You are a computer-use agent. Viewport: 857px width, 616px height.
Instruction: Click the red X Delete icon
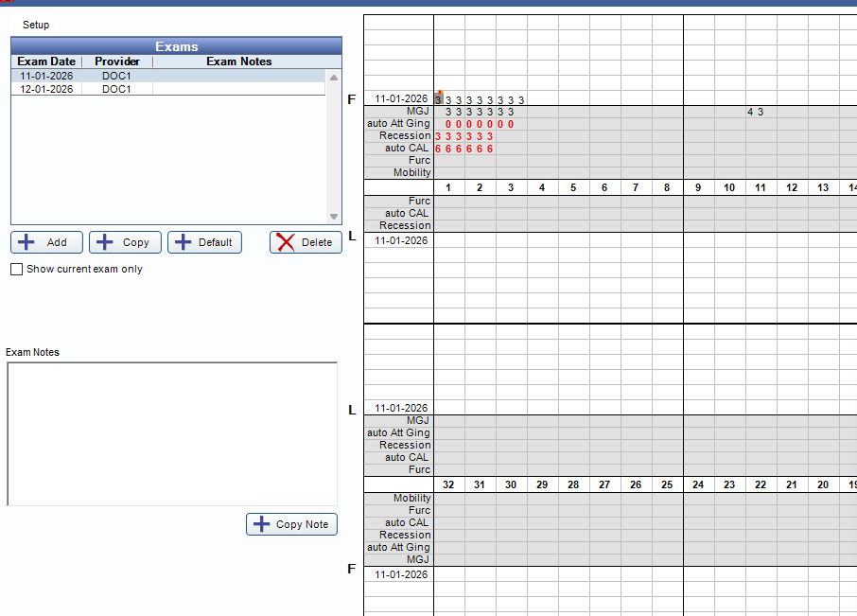click(286, 242)
